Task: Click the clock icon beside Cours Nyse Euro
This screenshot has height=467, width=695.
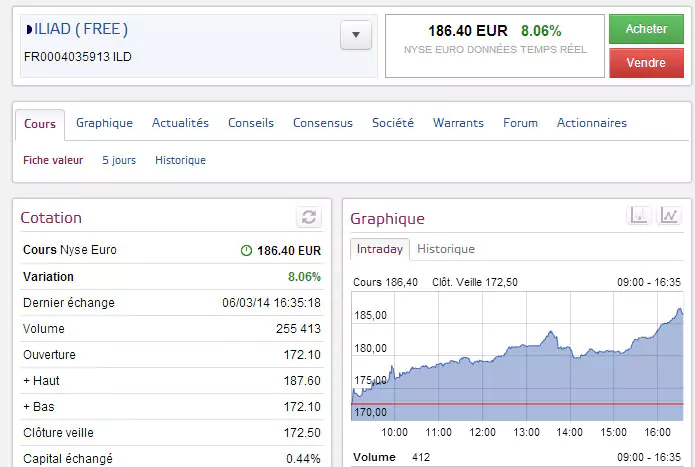Action: click(x=246, y=251)
